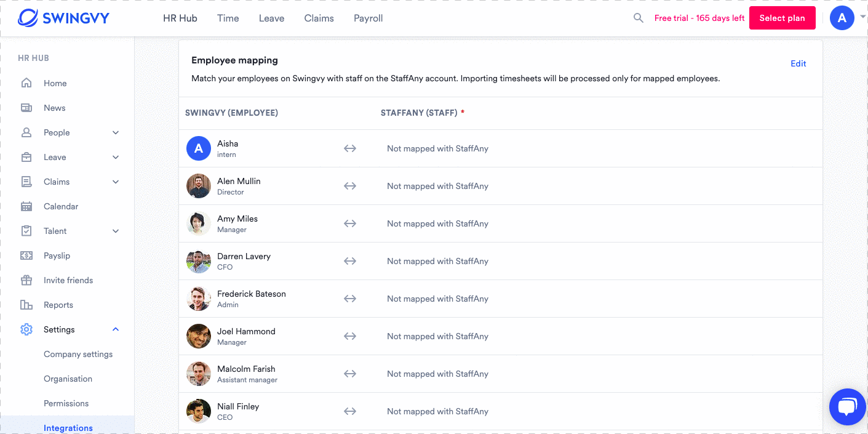868x434 pixels.
Task: Click the STAFFANY (STAFF) column header
Action: pos(422,113)
